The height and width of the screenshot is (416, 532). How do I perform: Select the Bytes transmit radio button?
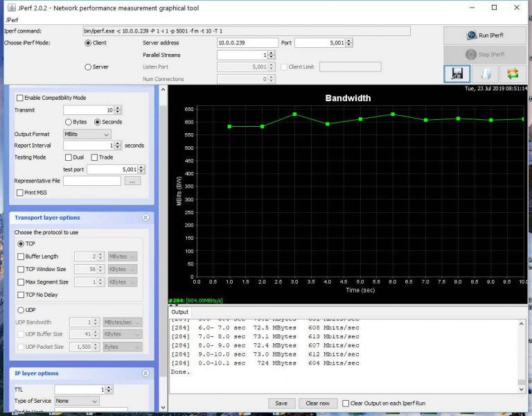[69, 122]
